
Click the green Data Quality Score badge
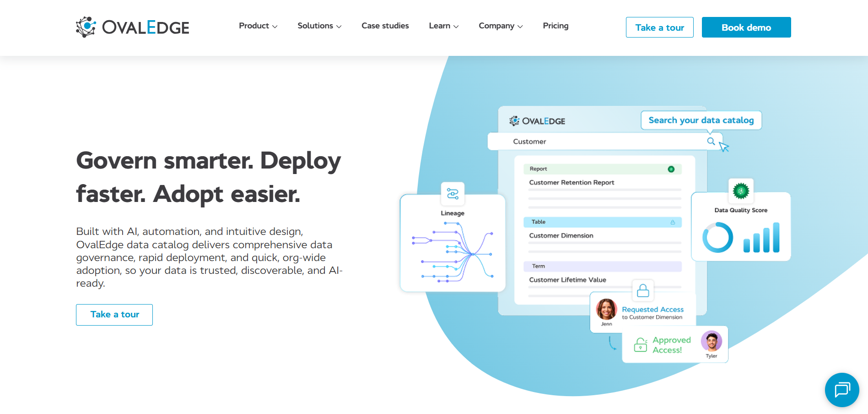(741, 191)
